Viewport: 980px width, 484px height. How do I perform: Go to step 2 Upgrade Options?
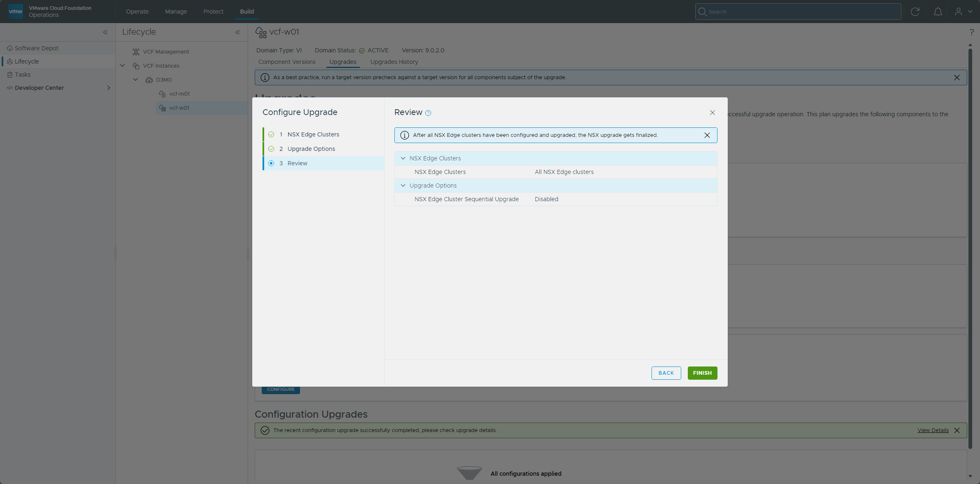coord(324,149)
